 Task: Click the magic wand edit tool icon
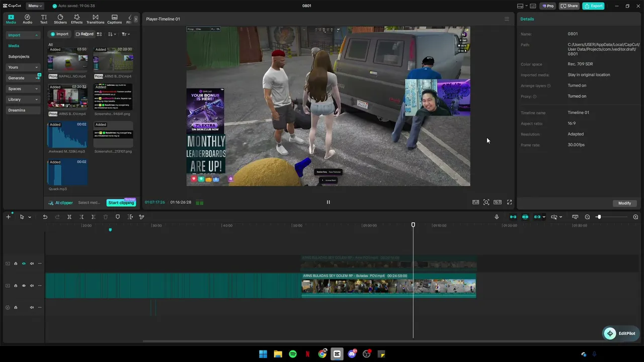pos(141,217)
